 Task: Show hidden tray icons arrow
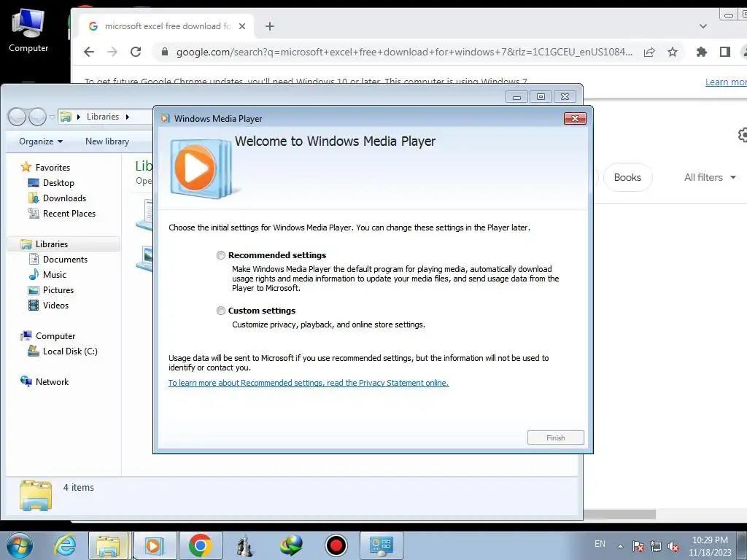620,546
